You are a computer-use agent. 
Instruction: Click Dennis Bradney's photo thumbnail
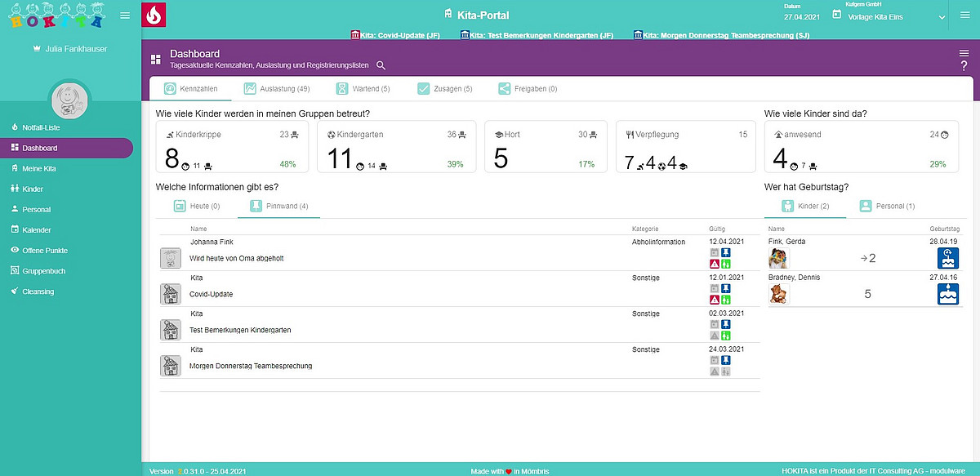click(779, 294)
